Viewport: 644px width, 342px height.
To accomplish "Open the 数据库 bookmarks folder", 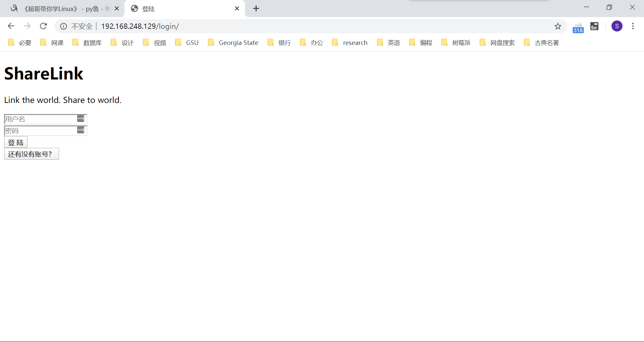I will [87, 43].
